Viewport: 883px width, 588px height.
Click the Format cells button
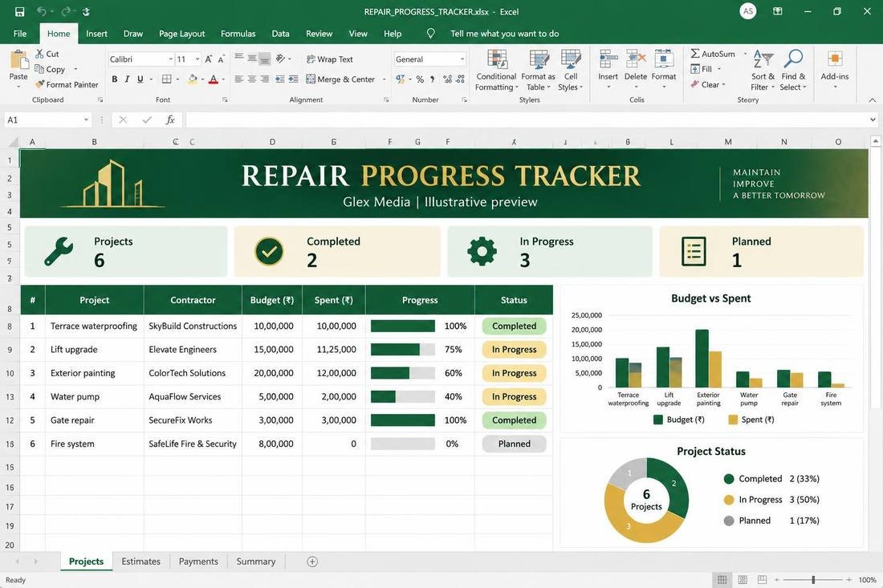663,69
